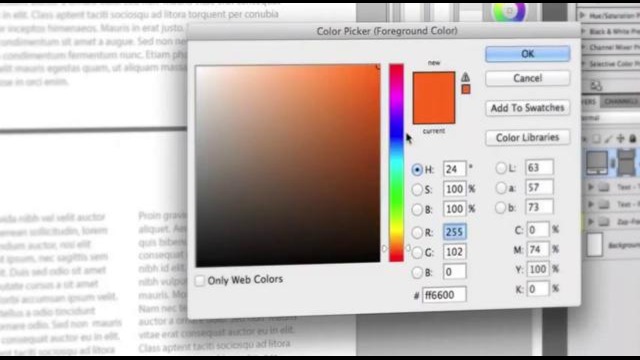Screen dimensions: 640x360
Task: Click the brightness B field showing 100
Action: (x=454, y=209)
